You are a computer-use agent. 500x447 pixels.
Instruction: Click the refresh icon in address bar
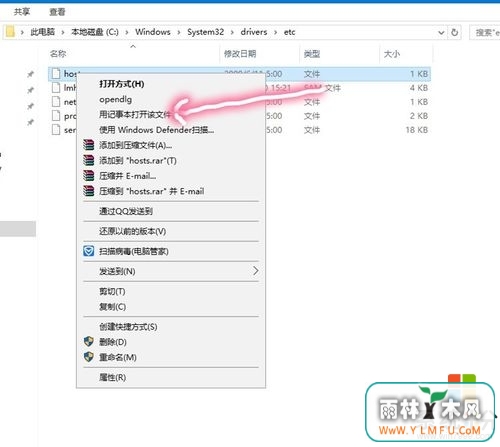click(x=454, y=32)
